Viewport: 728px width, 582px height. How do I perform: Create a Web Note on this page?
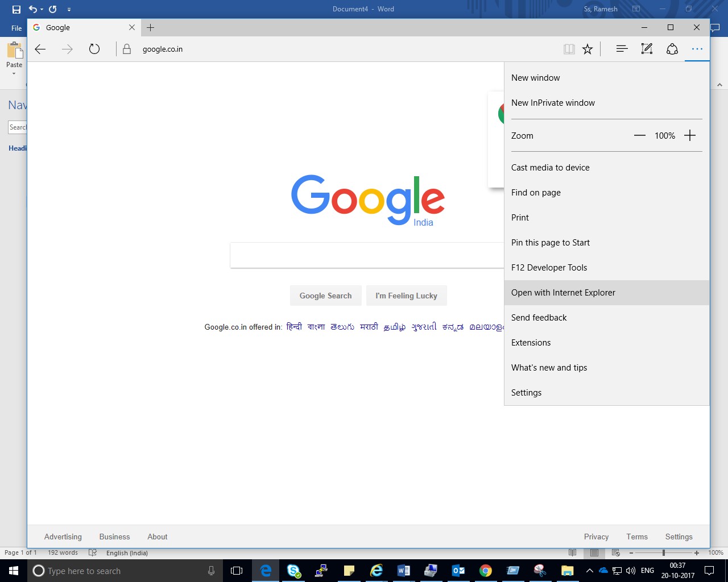(x=647, y=49)
